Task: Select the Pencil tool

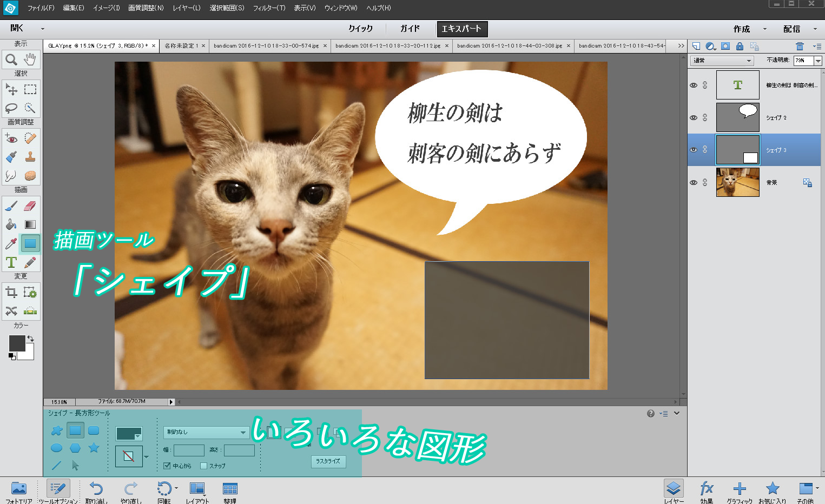Action: [x=30, y=262]
